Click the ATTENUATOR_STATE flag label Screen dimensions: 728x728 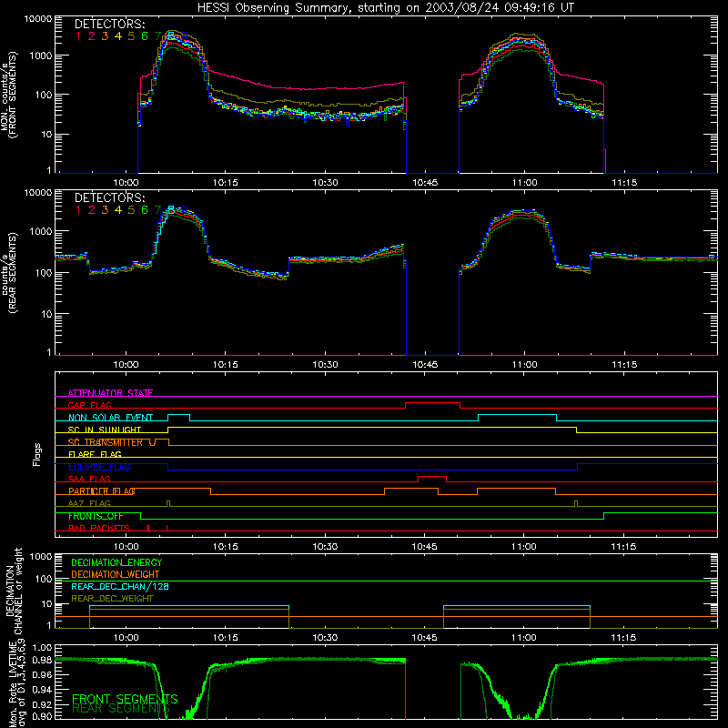[110, 393]
